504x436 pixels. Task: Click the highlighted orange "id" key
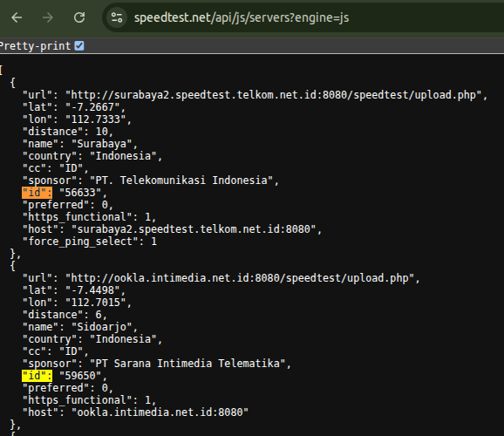click(x=37, y=193)
